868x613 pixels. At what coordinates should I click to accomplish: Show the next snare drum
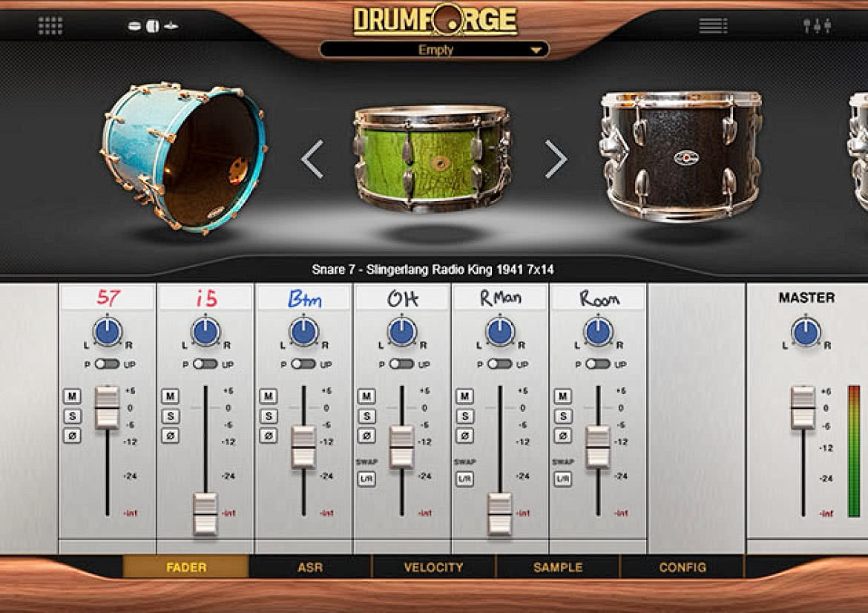click(x=556, y=159)
